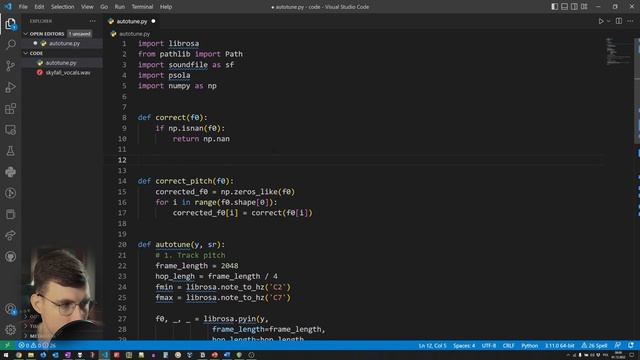Open the Source Control view
640x360 pixels.
tap(11, 66)
